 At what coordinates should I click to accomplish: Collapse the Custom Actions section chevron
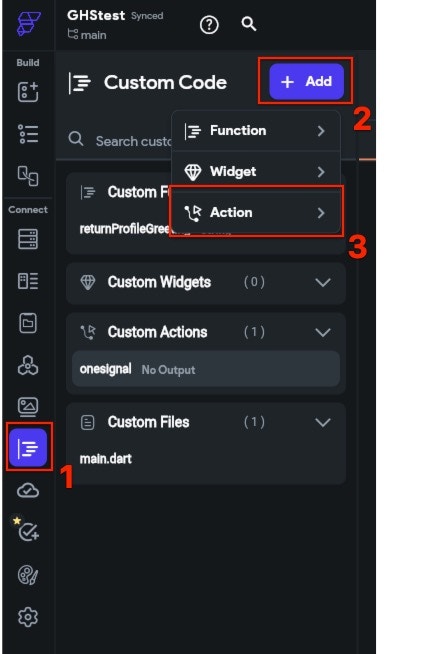click(323, 332)
